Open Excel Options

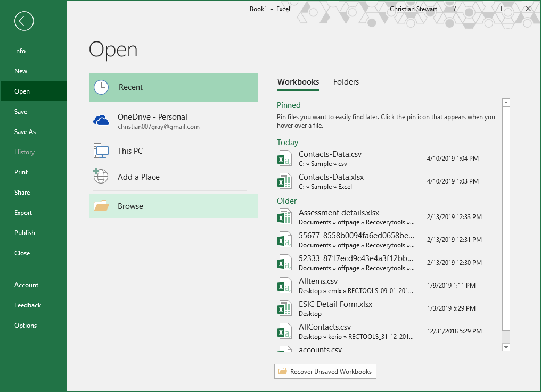click(34, 326)
